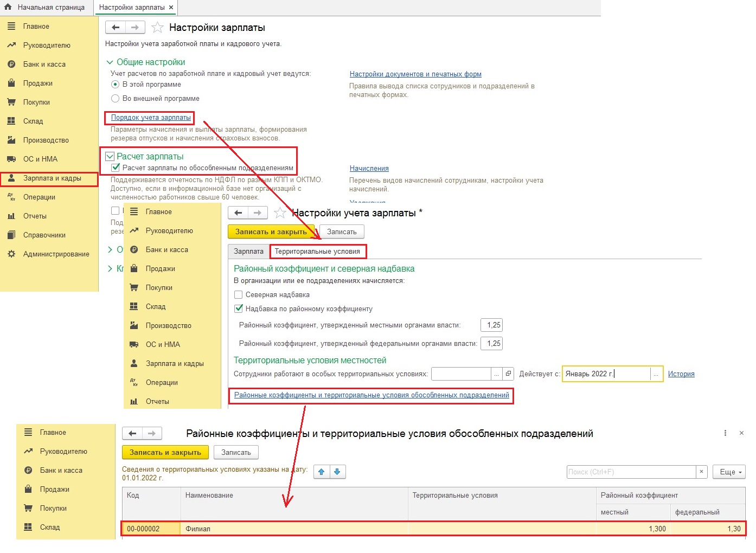756x553 pixels.
Task: Switch to the Зарплата tab
Action: (248, 252)
